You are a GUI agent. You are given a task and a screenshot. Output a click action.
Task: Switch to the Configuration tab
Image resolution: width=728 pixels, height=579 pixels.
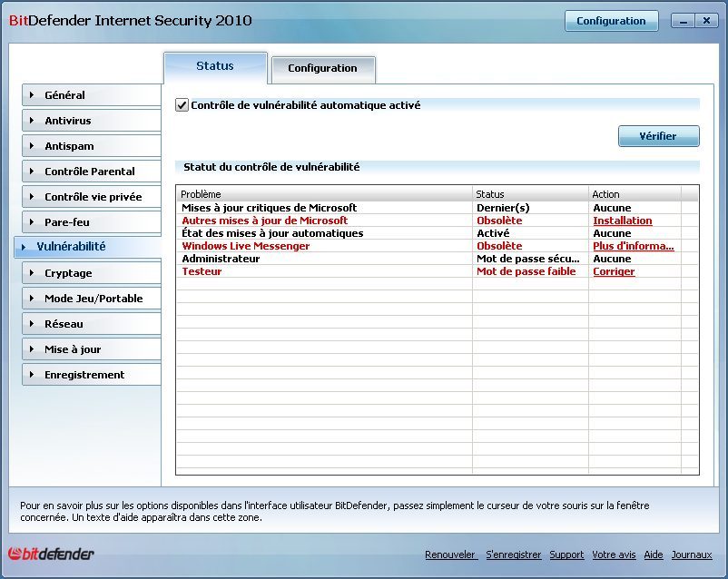pos(323,69)
